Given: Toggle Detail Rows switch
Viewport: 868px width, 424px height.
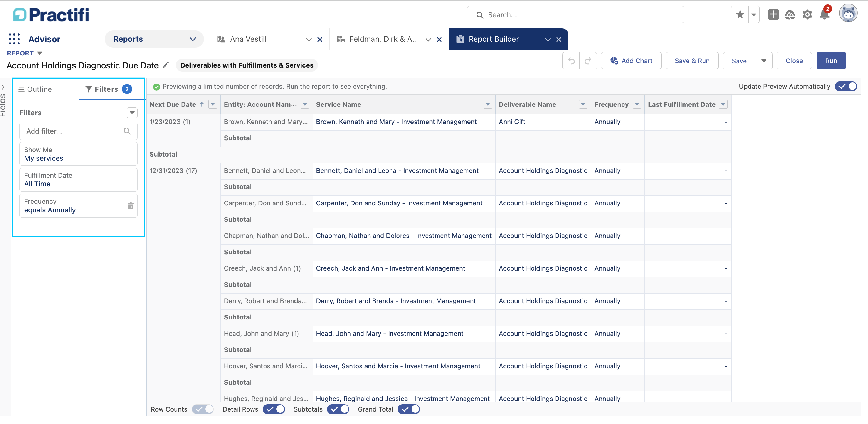Looking at the screenshot, I should (x=274, y=409).
